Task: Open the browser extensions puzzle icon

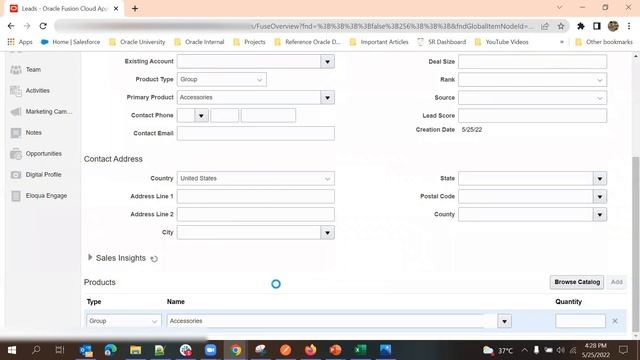Action: (x=580, y=26)
